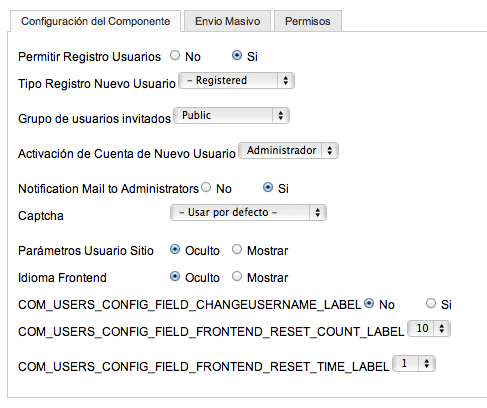Set Idioma Frontend to Mostrar

click(237, 276)
